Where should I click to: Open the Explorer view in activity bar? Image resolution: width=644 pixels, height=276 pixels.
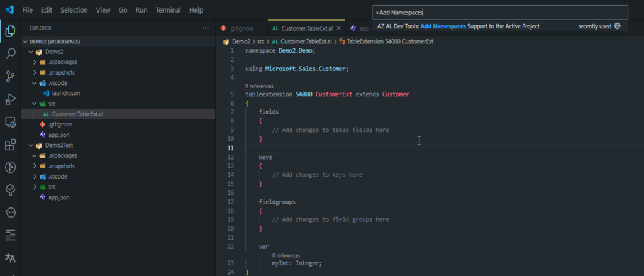coord(10,31)
